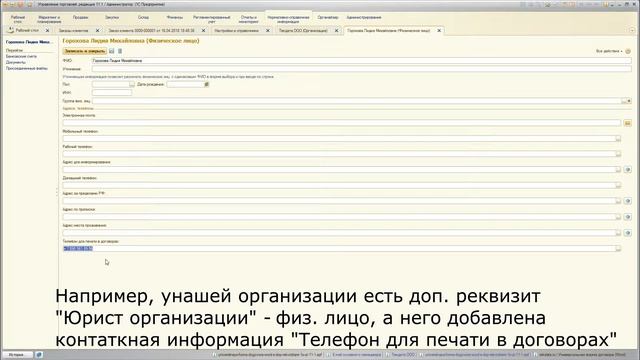Image resolution: width=640 pixels, height=360 pixels.
Task: Open the Закупки section
Action: (112, 18)
